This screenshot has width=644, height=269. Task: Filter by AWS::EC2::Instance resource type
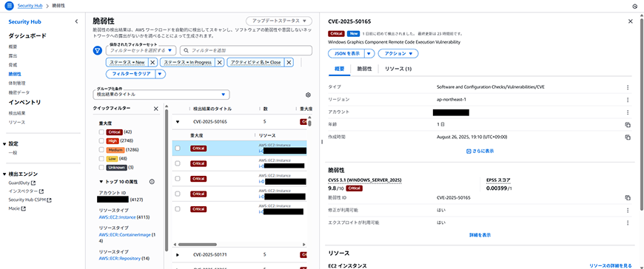point(117,217)
